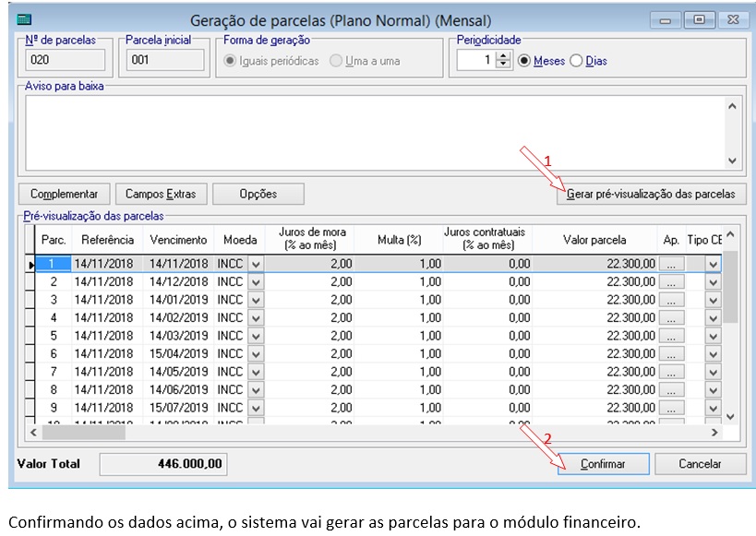Click Ap. ellipsis button for parcela 7
The height and width of the screenshot is (536, 756).
point(671,372)
